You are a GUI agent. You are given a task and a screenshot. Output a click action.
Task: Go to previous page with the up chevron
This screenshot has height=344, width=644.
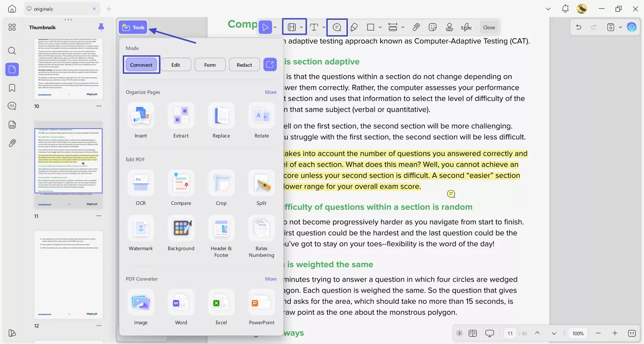537,333
